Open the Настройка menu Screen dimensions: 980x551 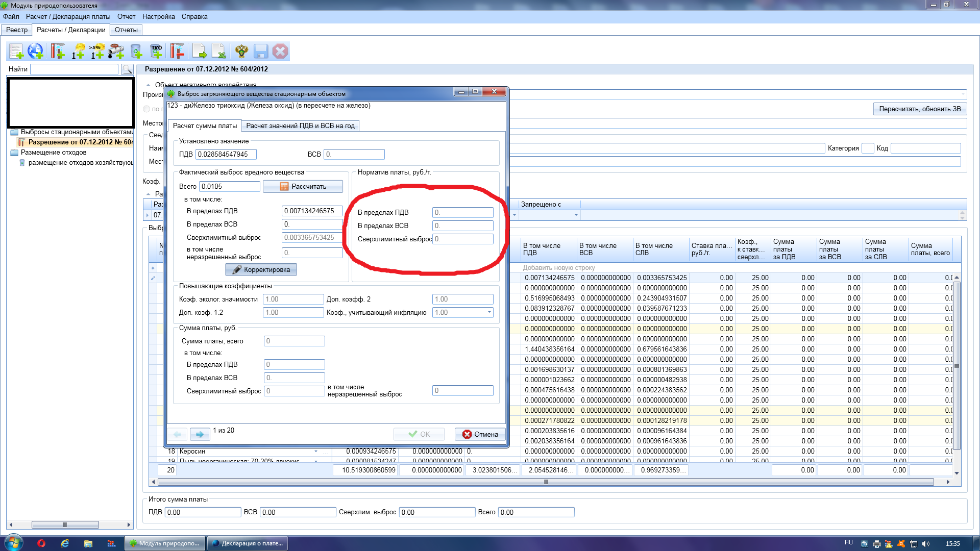coord(158,16)
